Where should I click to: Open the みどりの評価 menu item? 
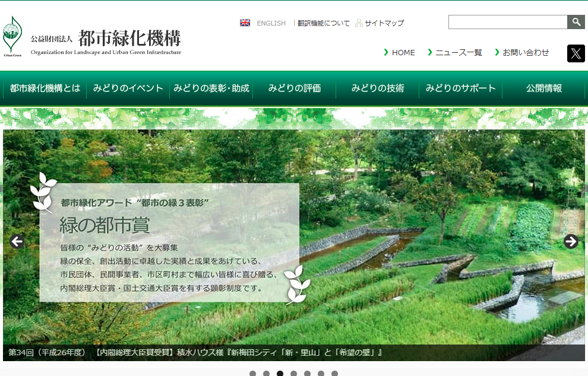294,88
